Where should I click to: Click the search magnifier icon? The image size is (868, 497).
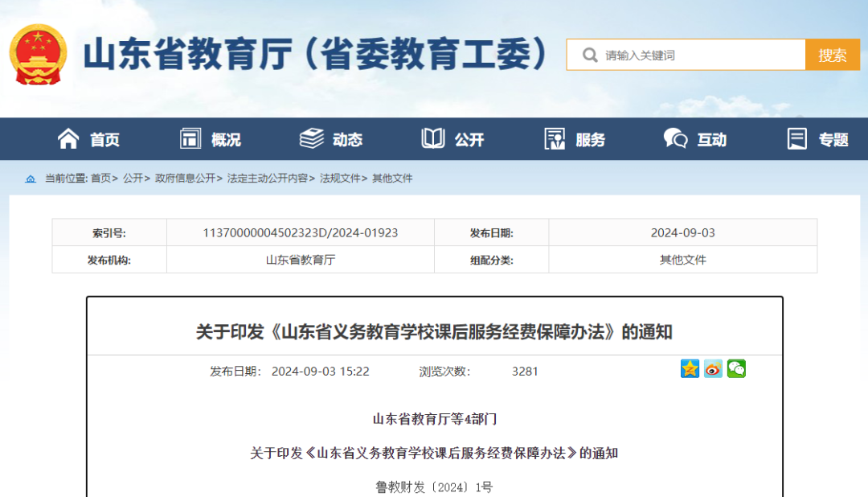click(x=590, y=55)
